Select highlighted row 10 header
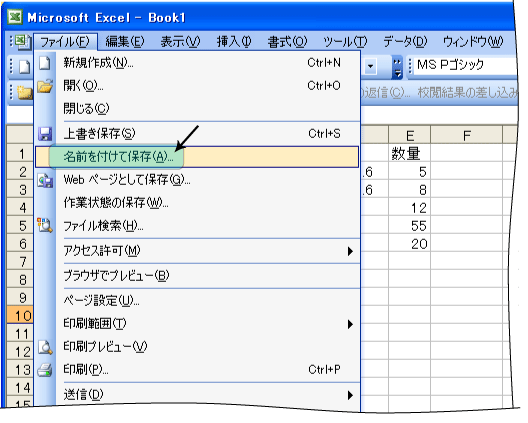Screen dimensions: 528x423 (20, 316)
